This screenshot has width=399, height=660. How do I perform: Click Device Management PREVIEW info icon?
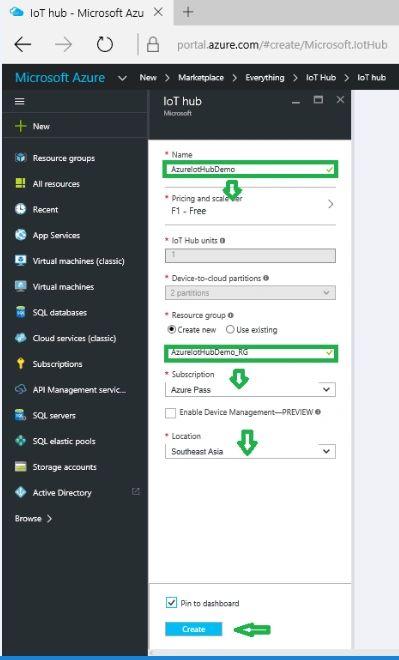coord(318,412)
